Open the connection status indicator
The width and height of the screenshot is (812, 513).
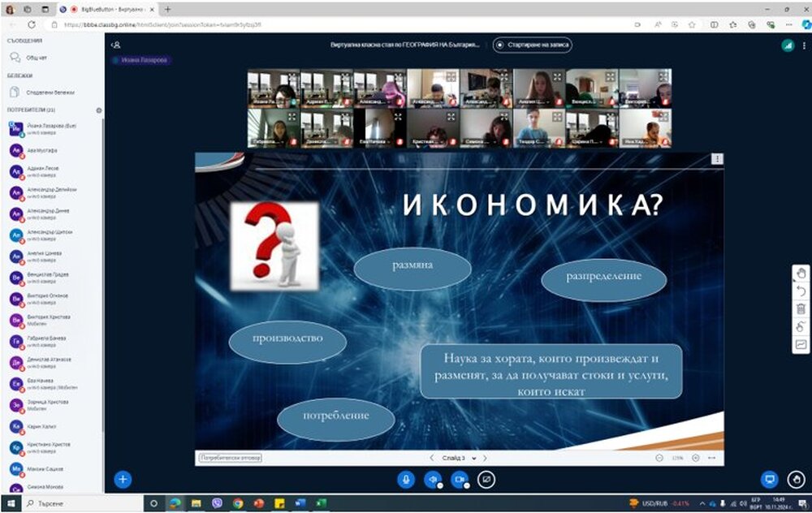(x=787, y=45)
